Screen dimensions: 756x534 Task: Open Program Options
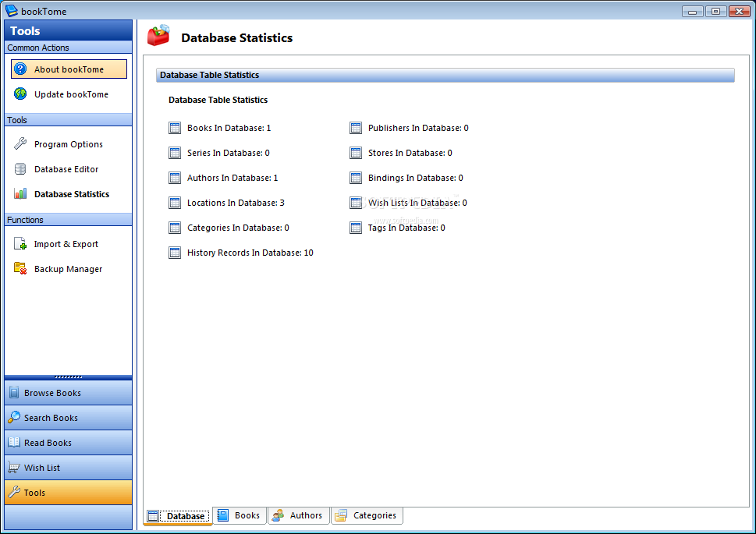pos(69,144)
